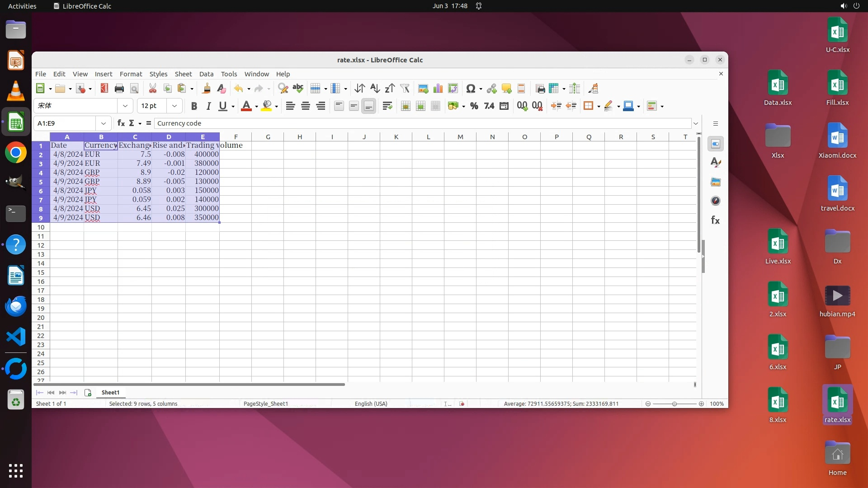Screen dimensions: 868x488
Task: Click the Sort Ascending toolbar icon
Action: tap(374, 89)
